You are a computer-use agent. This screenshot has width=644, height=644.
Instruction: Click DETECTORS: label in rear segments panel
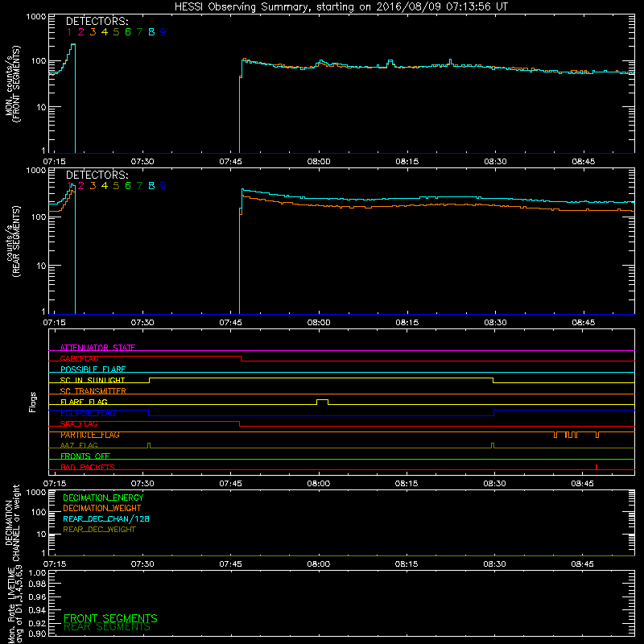point(97,175)
